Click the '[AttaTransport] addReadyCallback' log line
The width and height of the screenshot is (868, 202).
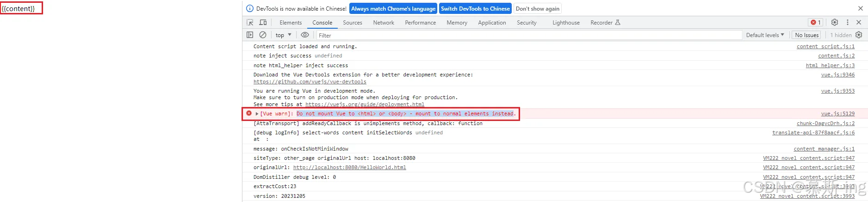coord(368,123)
